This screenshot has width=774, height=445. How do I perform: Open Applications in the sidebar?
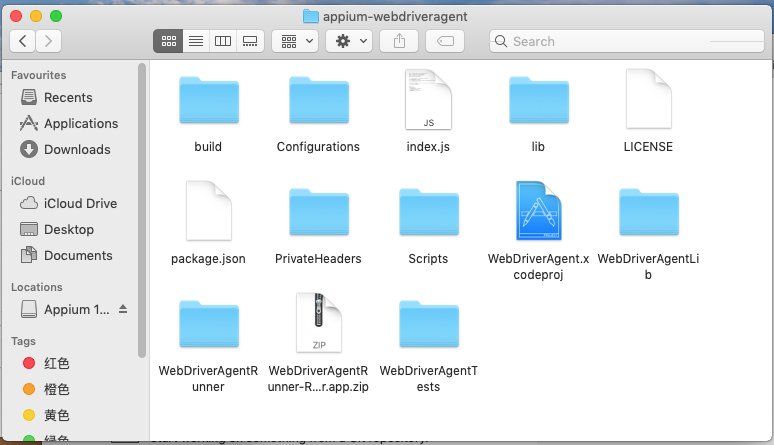68,123
